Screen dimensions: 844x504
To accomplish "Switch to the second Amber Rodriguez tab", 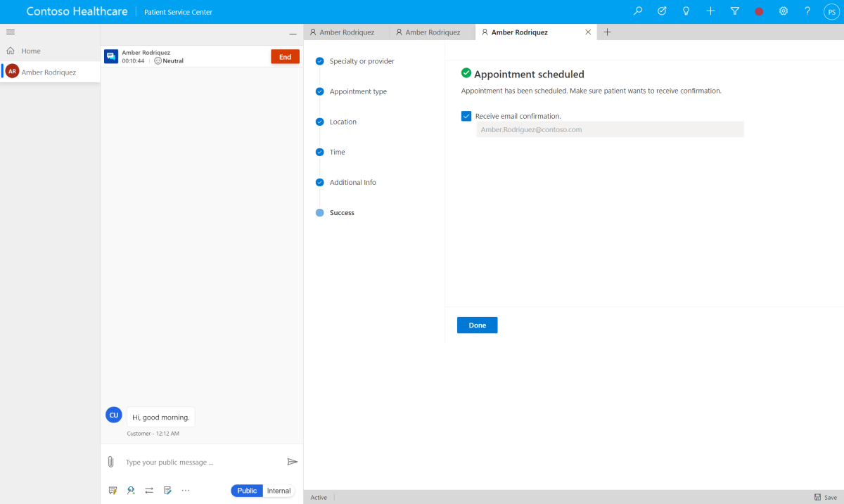I will pyautogui.click(x=433, y=32).
